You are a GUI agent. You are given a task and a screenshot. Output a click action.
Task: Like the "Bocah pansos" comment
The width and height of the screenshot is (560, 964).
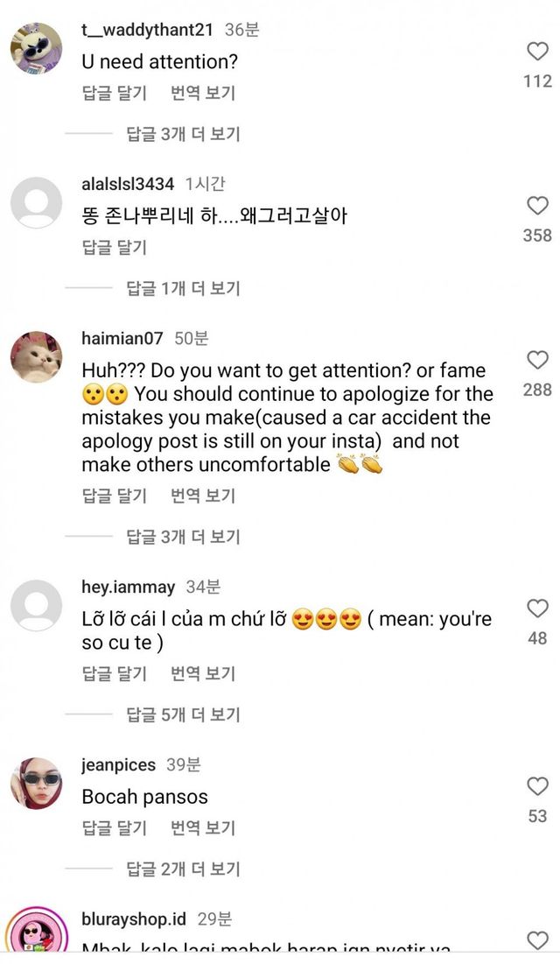[537, 786]
